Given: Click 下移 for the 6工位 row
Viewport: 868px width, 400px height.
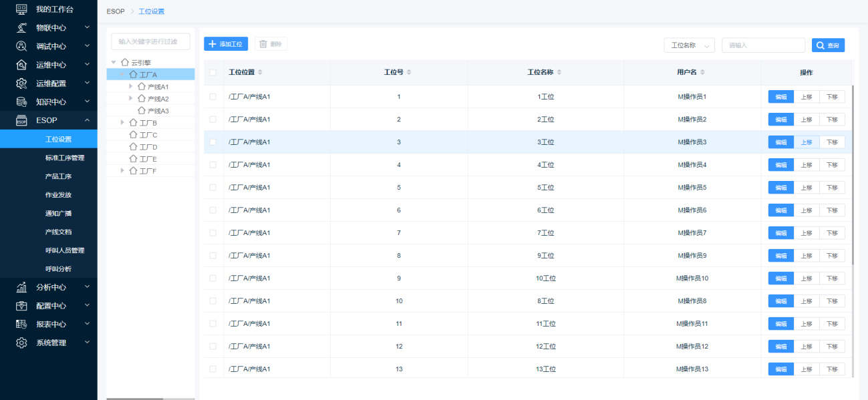Looking at the screenshot, I should (832, 210).
